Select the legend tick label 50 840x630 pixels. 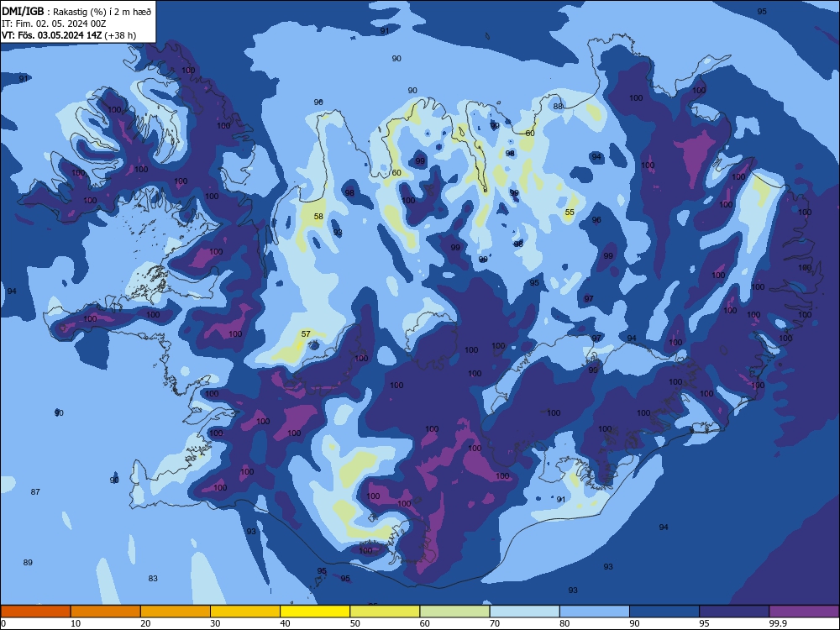354,623
